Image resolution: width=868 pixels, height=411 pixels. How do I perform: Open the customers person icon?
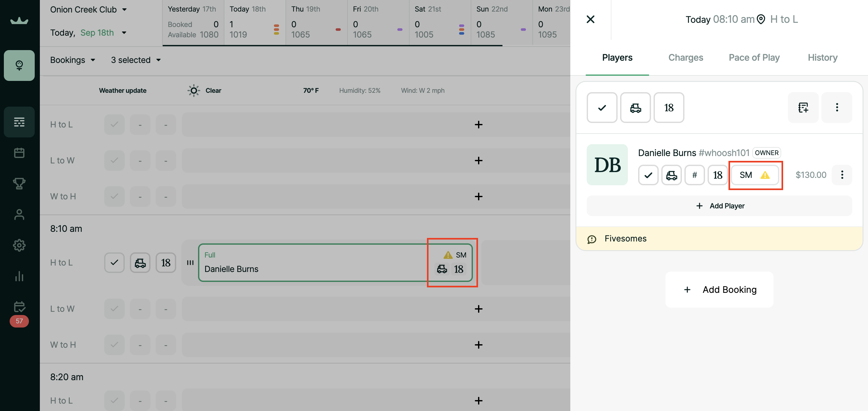point(19,214)
